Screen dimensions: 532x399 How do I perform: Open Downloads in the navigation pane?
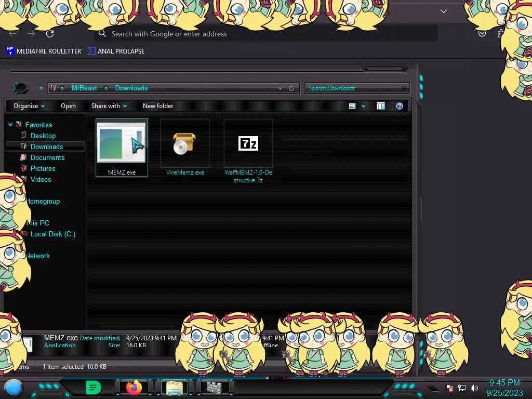pos(47,147)
